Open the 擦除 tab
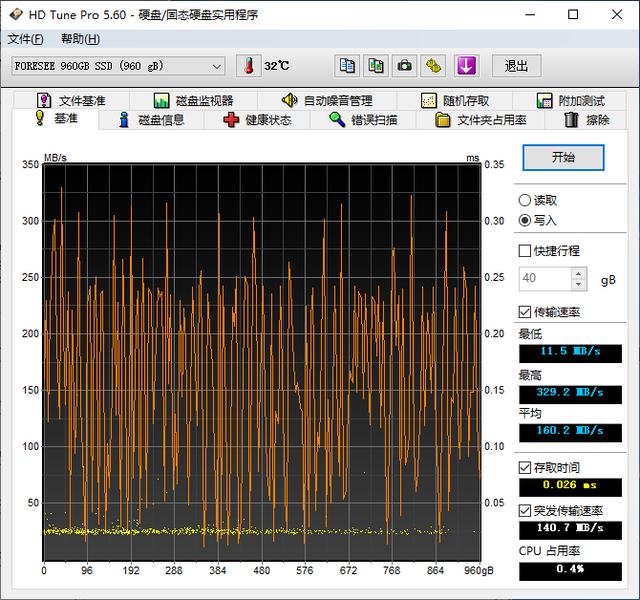 click(x=586, y=120)
